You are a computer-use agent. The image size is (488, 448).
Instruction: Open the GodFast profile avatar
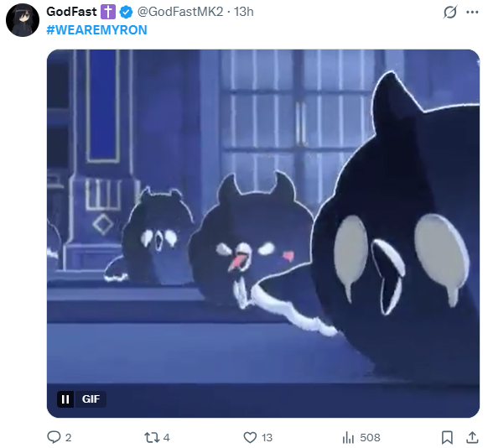[23, 20]
